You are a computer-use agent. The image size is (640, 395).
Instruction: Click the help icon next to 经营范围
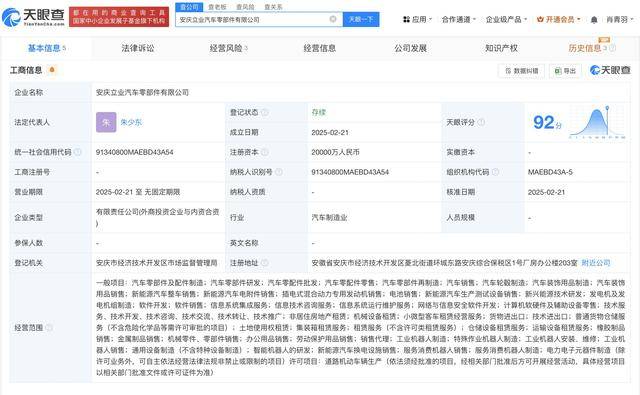(49, 327)
